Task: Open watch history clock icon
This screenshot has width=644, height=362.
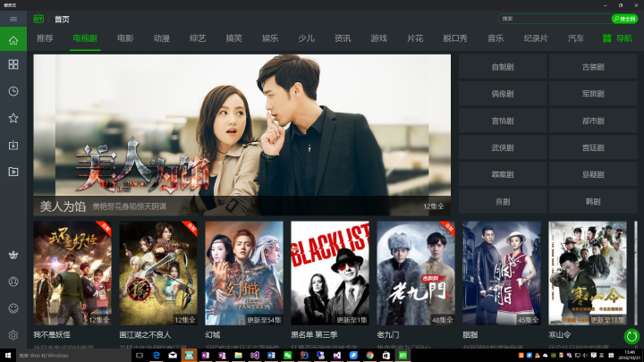Action: point(13,91)
